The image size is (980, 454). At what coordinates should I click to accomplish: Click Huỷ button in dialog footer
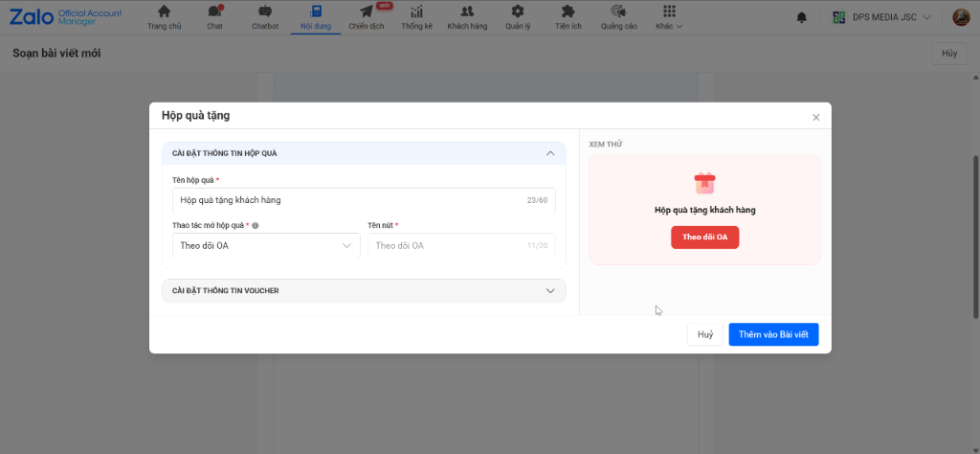705,334
